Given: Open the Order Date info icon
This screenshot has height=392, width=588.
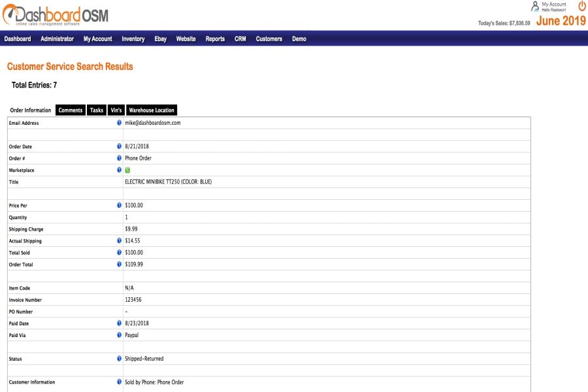Looking at the screenshot, I should pos(118,146).
